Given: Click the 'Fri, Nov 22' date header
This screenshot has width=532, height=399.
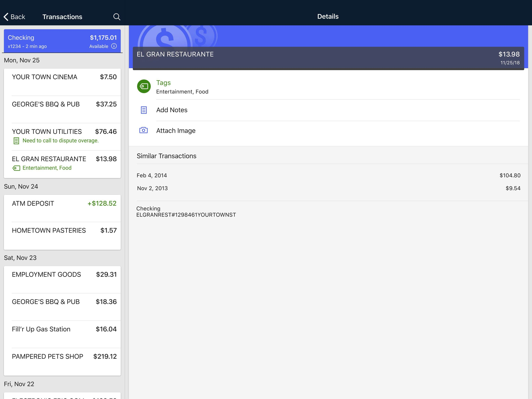Looking at the screenshot, I should click(19, 384).
